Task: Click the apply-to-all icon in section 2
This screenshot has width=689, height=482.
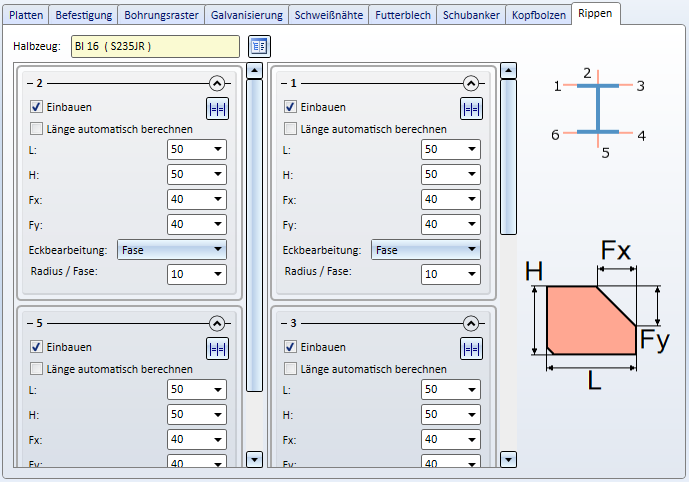Action: (218, 109)
